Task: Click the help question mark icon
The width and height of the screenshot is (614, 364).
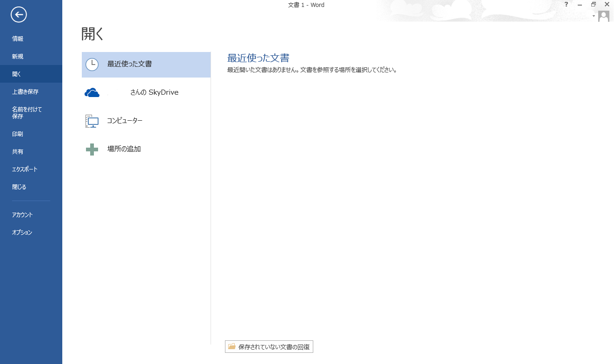Action: tap(566, 5)
